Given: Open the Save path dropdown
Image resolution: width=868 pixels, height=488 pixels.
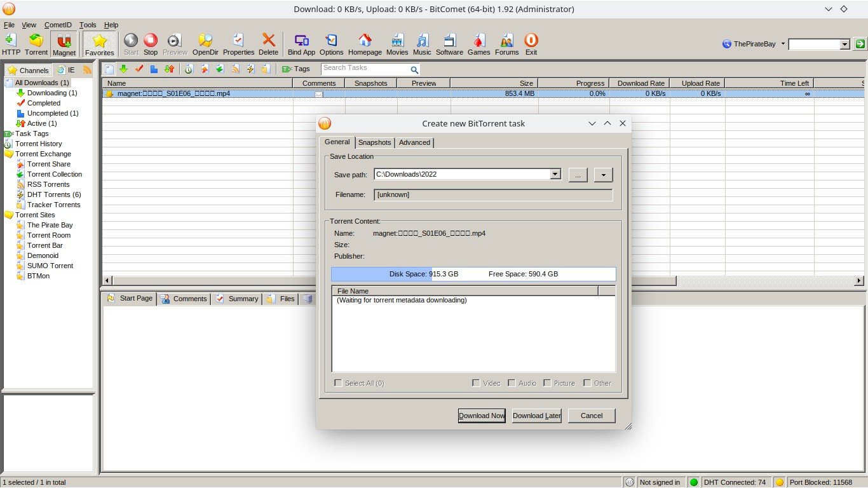Looking at the screenshot, I should coord(555,174).
